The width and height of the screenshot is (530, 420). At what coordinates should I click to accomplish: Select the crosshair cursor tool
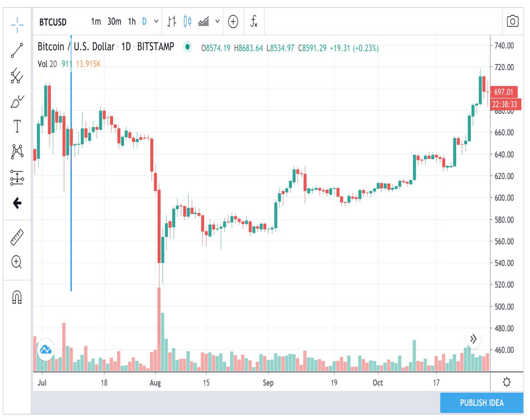tap(17, 24)
